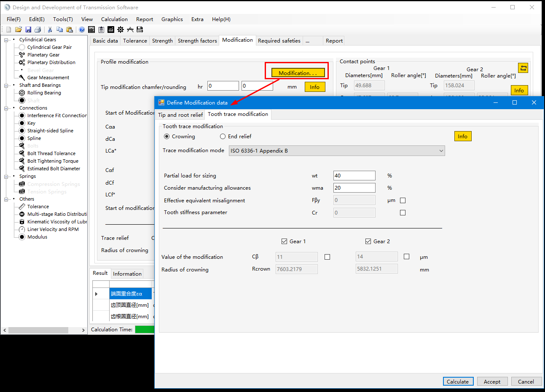Enable Tooth stiffness parameter checkbox
The height and width of the screenshot is (392, 545).
point(403,213)
